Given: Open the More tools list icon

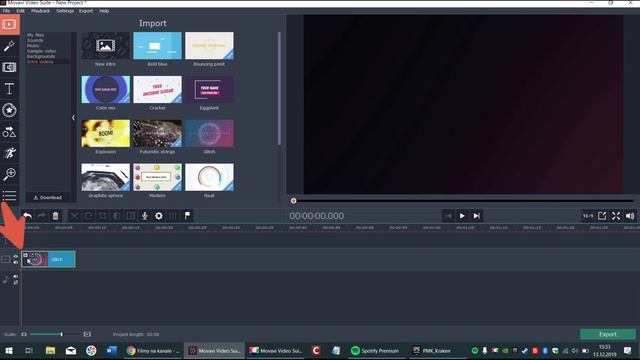Looking at the screenshot, I should (9, 196).
